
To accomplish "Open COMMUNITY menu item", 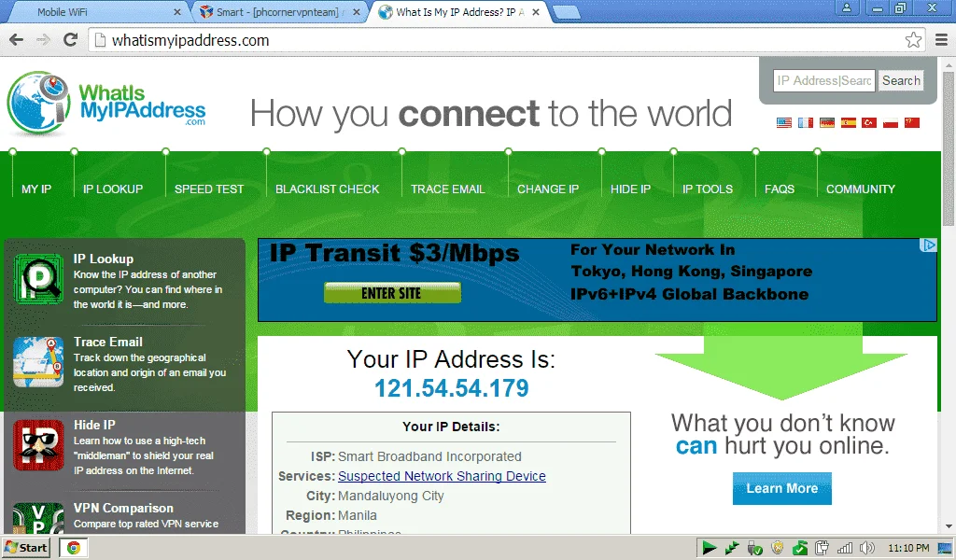I will coord(860,189).
